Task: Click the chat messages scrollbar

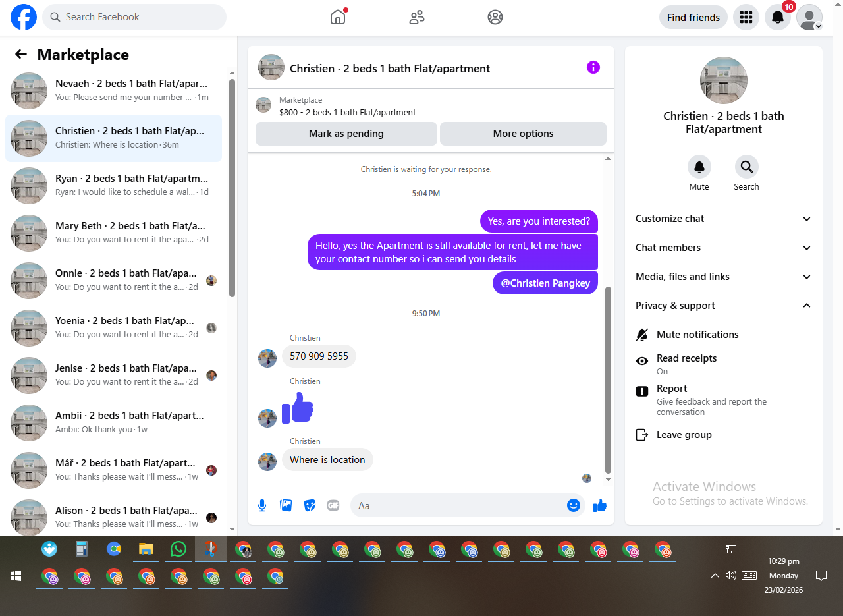Action: (608, 380)
